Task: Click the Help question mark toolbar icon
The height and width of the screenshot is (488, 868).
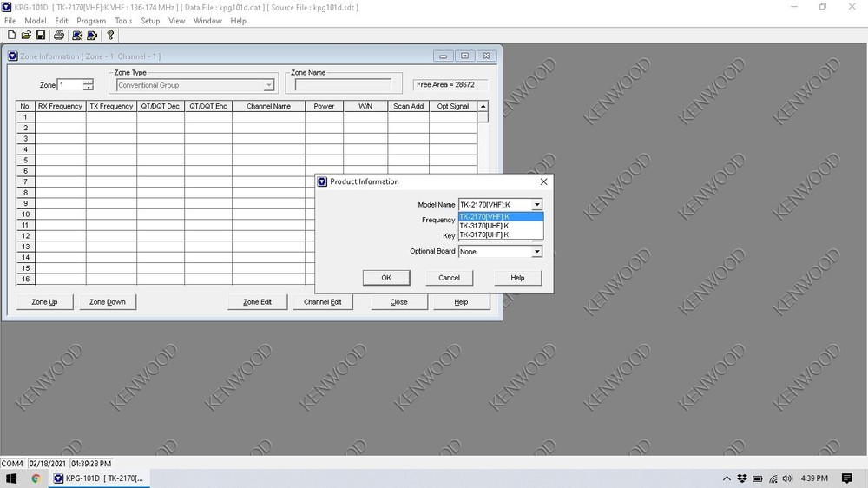Action: pos(110,35)
